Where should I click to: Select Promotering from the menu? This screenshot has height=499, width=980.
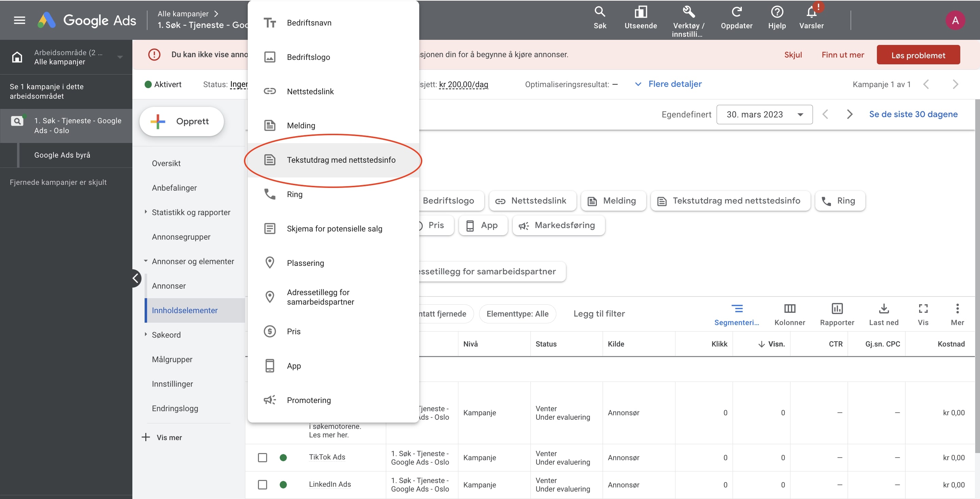309,400
